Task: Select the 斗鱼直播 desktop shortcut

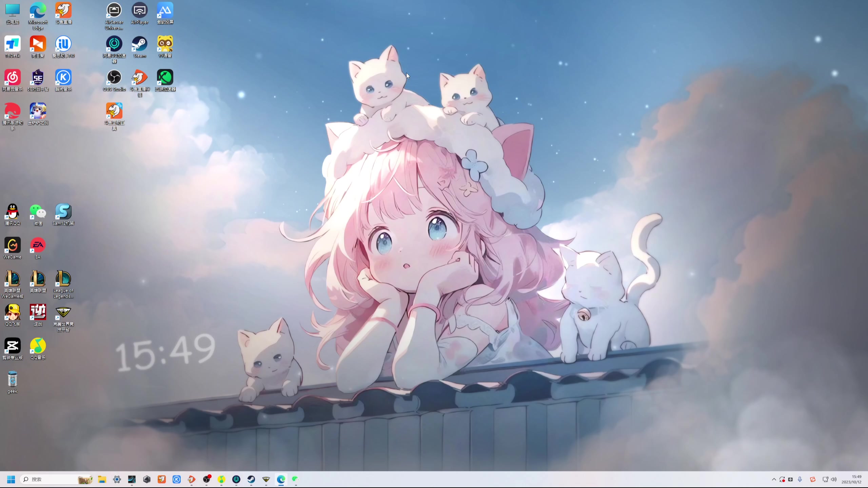Action: point(63,14)
